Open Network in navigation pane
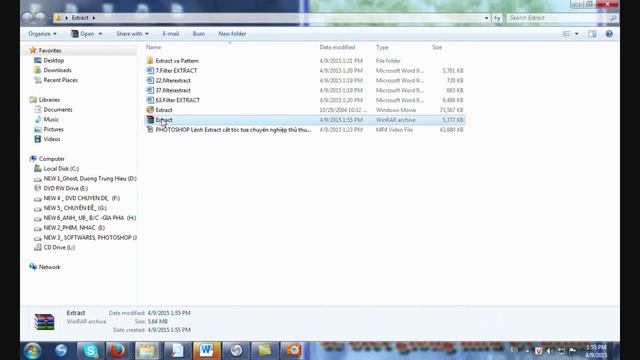 coord(49,267)
